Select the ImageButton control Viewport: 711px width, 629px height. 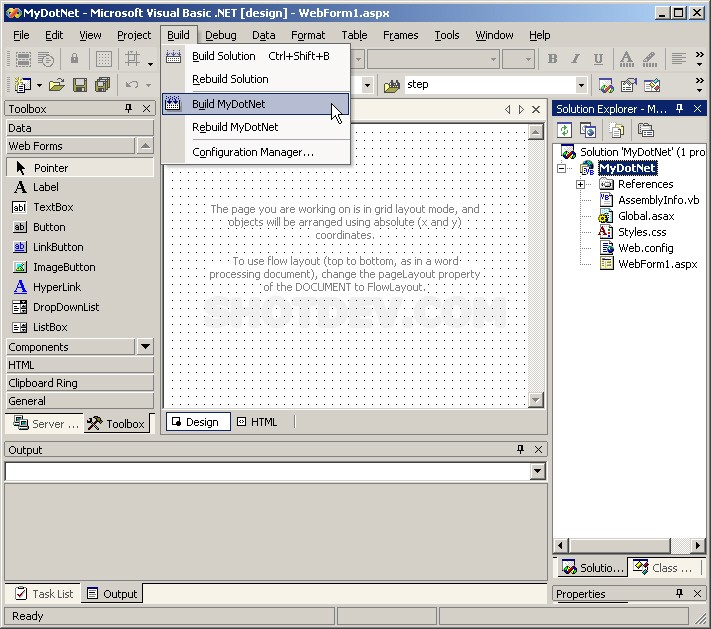[79, 267]
